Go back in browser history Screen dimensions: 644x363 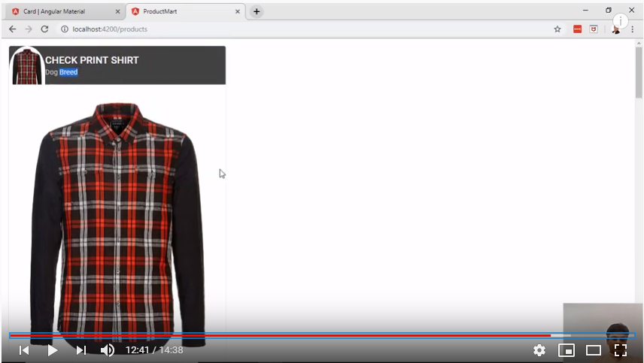click(x=13, y=29)
